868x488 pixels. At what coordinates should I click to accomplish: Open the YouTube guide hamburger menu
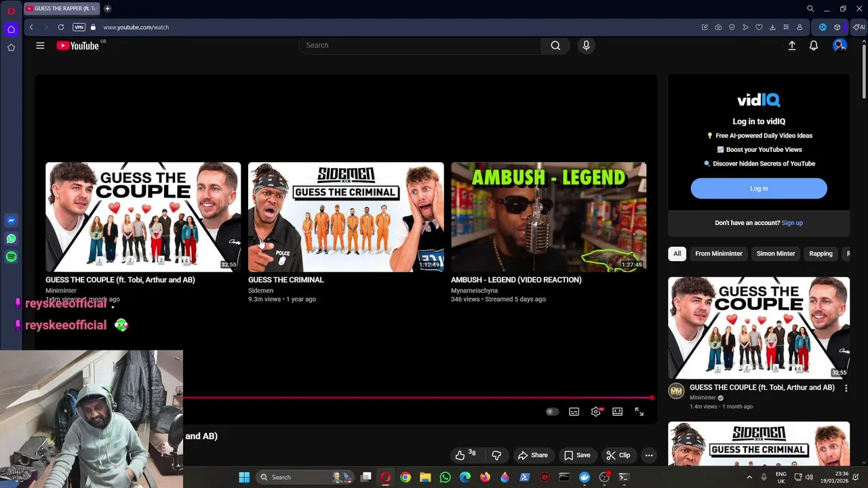click(x=40, y=45)
